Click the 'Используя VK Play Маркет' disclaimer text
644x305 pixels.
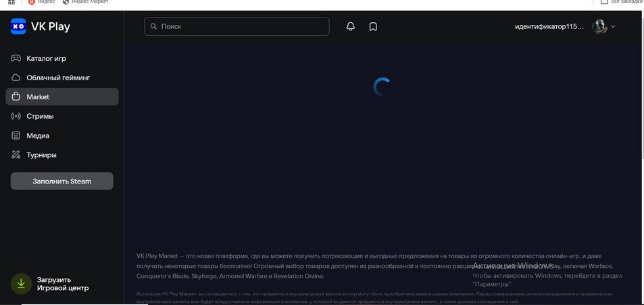pos(374,298)
